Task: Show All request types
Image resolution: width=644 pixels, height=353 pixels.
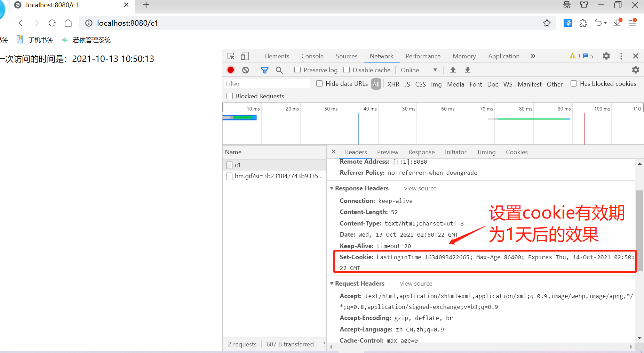Action: [x=376, y=84]
